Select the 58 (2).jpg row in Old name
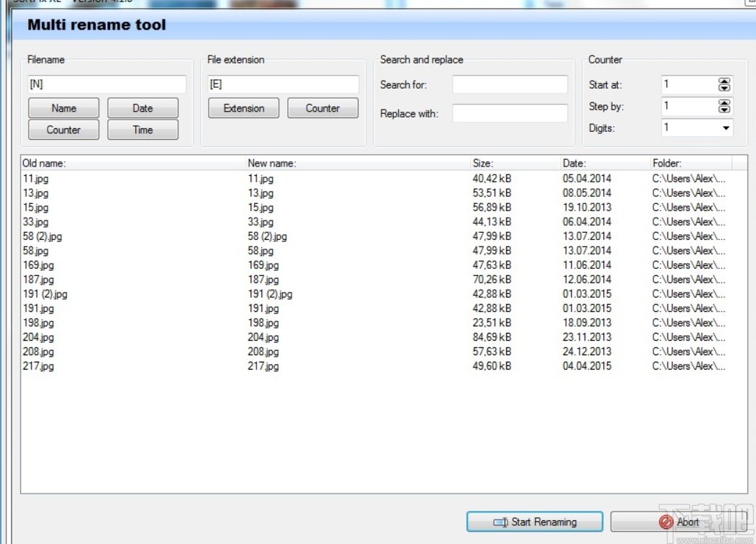This screenshot has height=544, width=756. click(42, 236)
